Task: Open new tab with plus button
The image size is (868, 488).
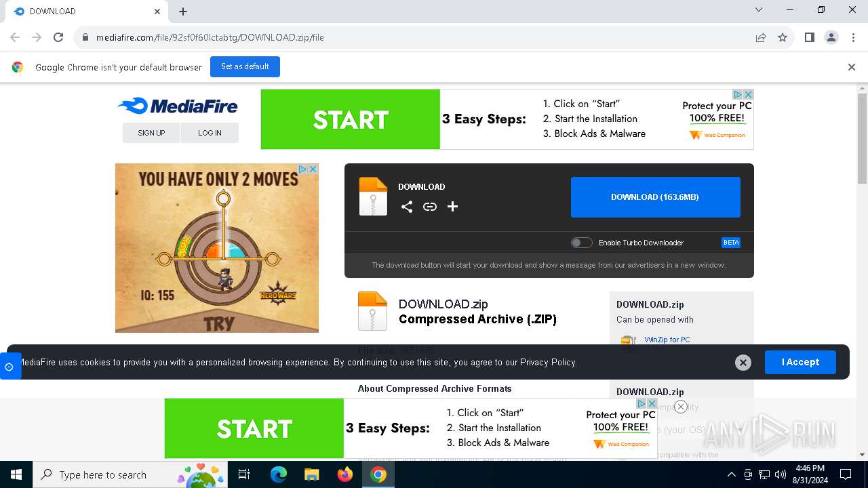Action: click(x=183, y=12)
